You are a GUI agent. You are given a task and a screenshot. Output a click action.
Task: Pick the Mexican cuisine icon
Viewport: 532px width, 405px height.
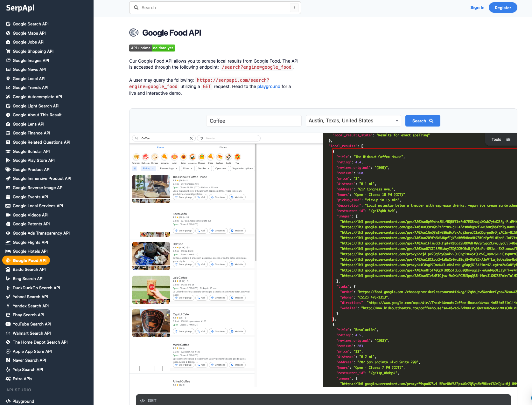tap(202, 157)
